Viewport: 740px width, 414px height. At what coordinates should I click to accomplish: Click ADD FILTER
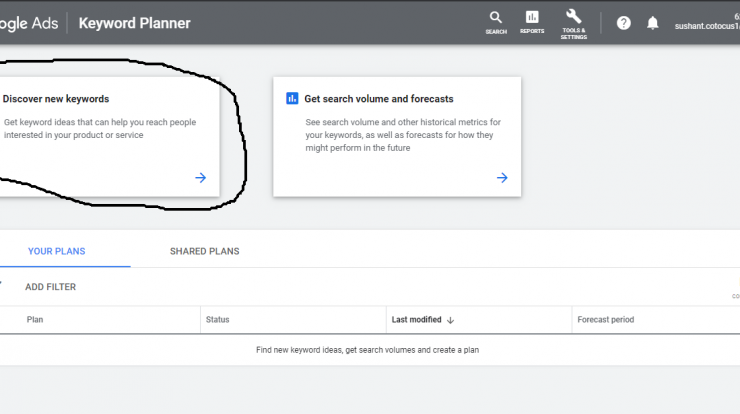pos(50,287)
